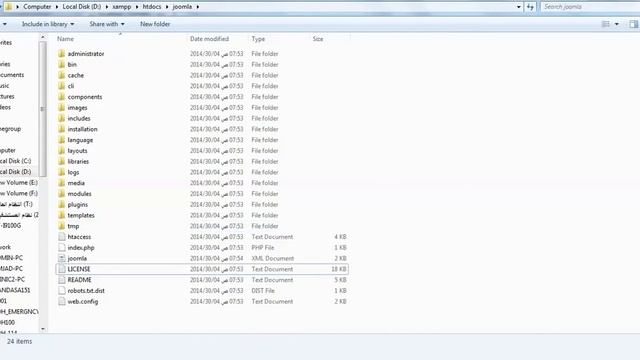Select the plugins folder icon
Image resolution: width=640 pixels, height=360 pixels.
click(x=62, y=204)
